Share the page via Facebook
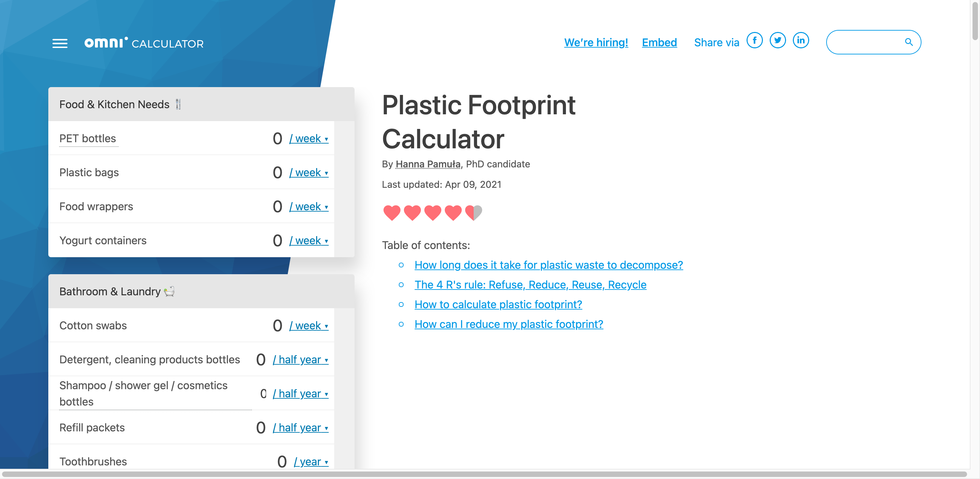This screenshot has width=980, height=479. pos(755,40)
